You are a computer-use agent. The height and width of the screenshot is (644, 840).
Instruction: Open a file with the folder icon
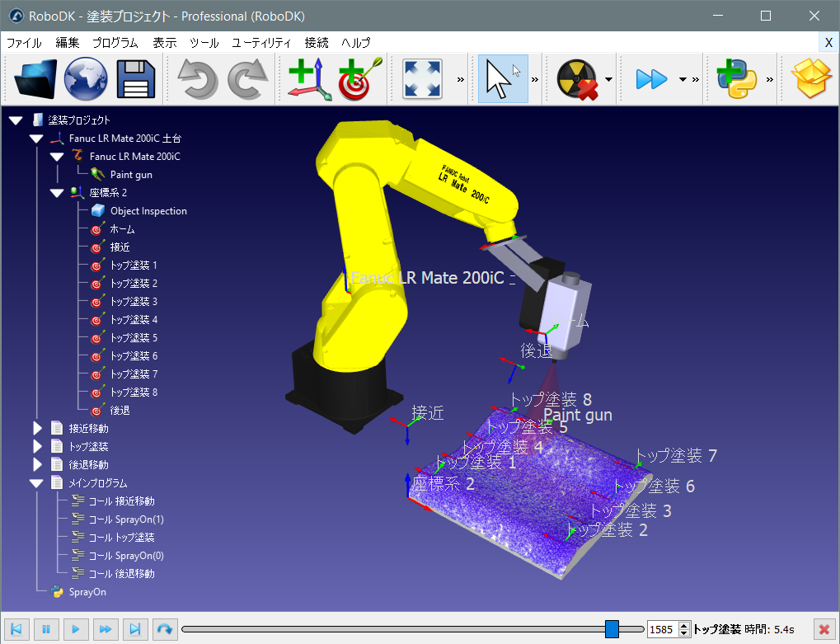tap(35, 79)
